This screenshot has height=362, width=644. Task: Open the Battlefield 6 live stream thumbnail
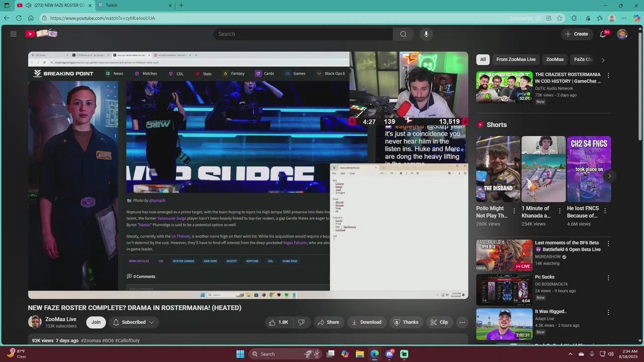pyautogui.click(x=504, y=255)
